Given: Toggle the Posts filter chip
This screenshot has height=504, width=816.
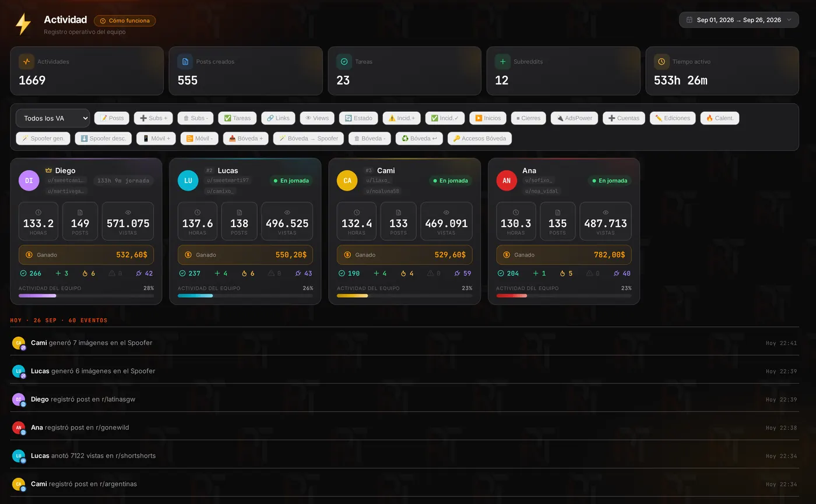Looking at the screenshot, I should 112,118.
